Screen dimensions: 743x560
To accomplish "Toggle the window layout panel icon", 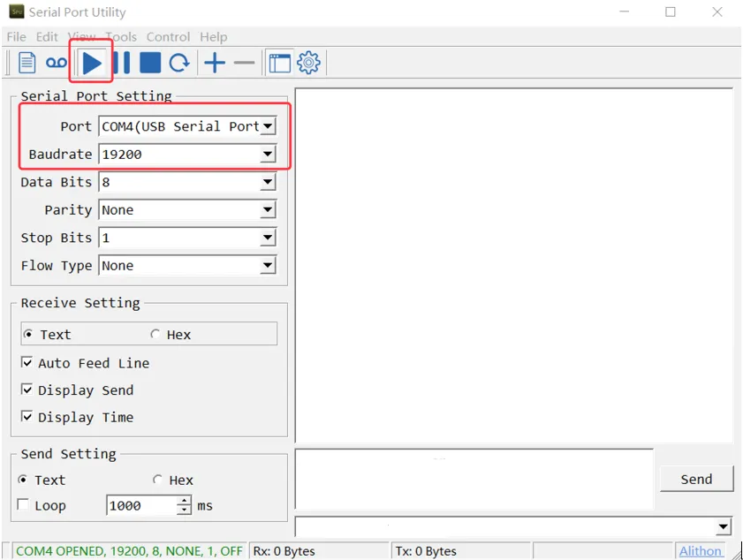I will tap(279, 63).
